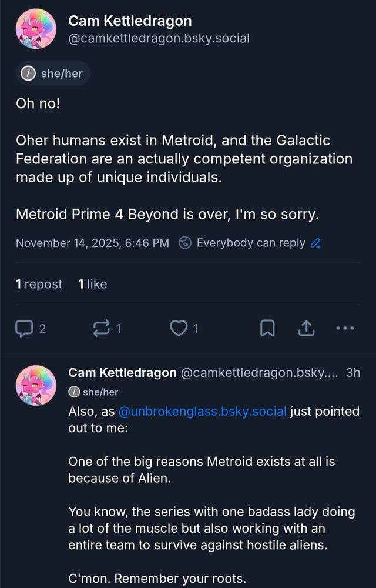Viewport: 376px width, 588px height.
Task: Click the share upload icon
Action: [306, 328]
